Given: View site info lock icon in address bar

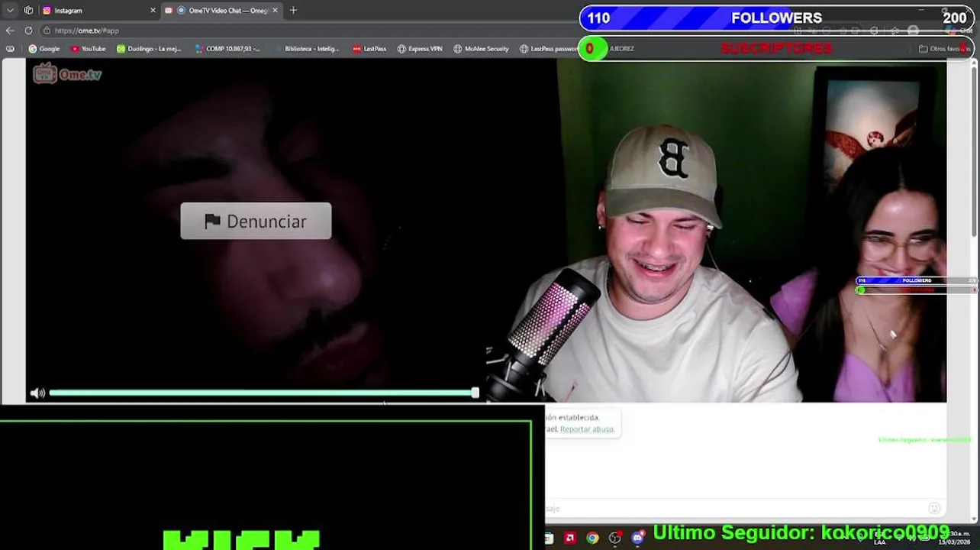Looking at the screenshot, I should pos(47,31).
